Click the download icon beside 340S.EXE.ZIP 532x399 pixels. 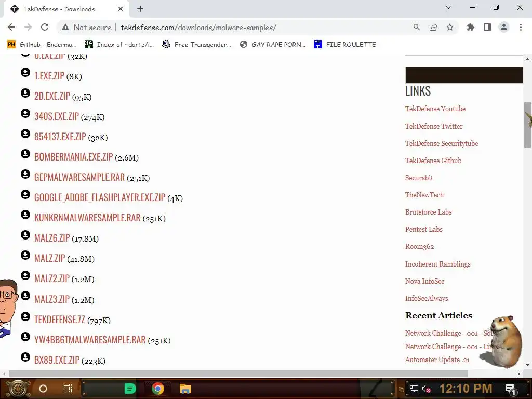coord(25,113)
